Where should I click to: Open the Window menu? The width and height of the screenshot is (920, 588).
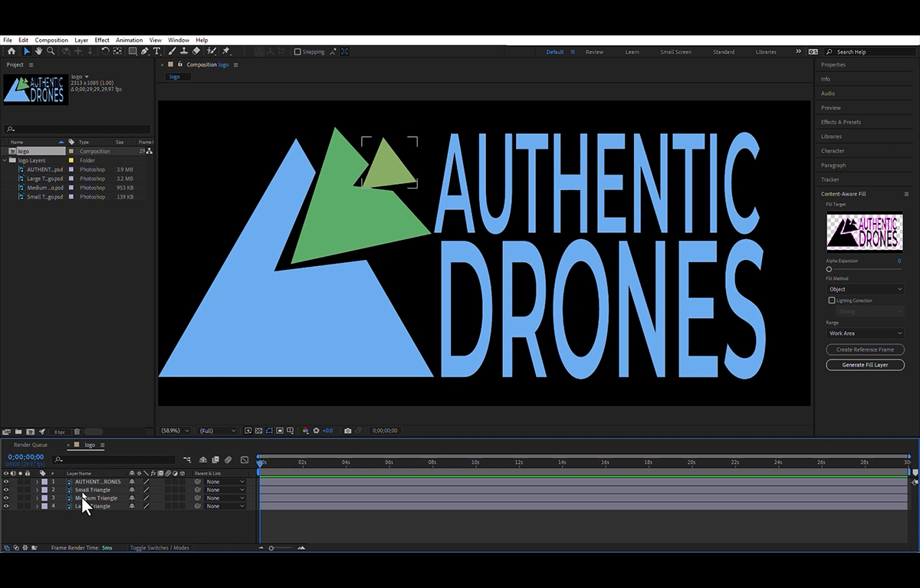coord(179,40)
